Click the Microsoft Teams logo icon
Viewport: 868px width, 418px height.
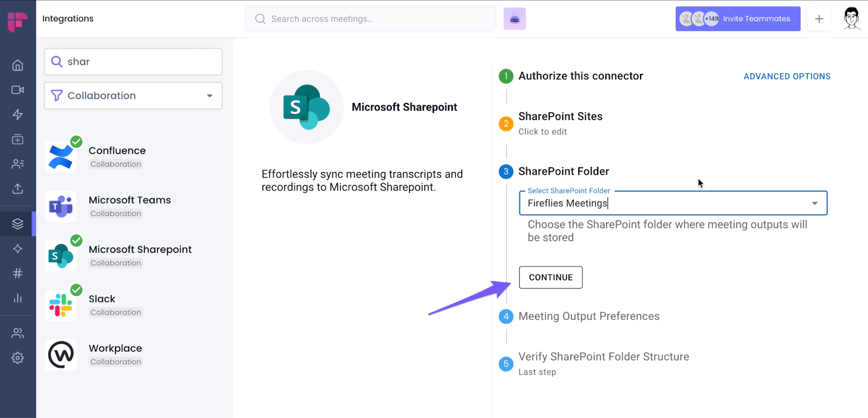click(61, 206)
